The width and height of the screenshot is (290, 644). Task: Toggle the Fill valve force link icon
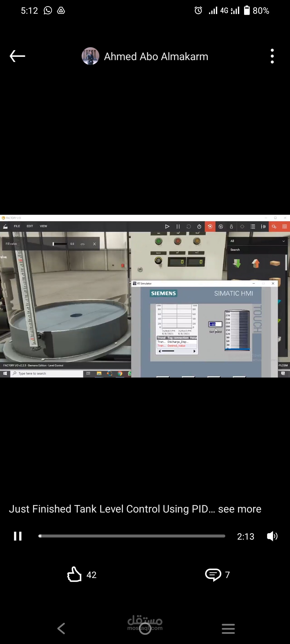pyautogui.click(x=83, y=244)
